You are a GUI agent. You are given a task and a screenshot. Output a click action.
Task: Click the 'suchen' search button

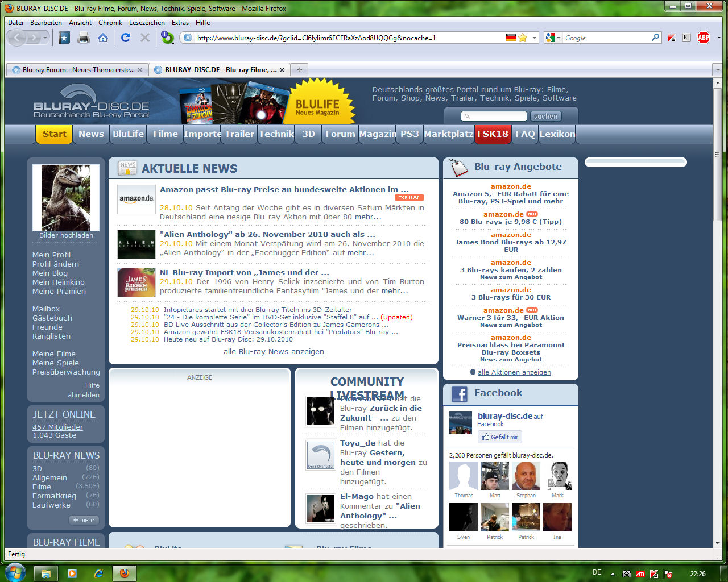545,116
